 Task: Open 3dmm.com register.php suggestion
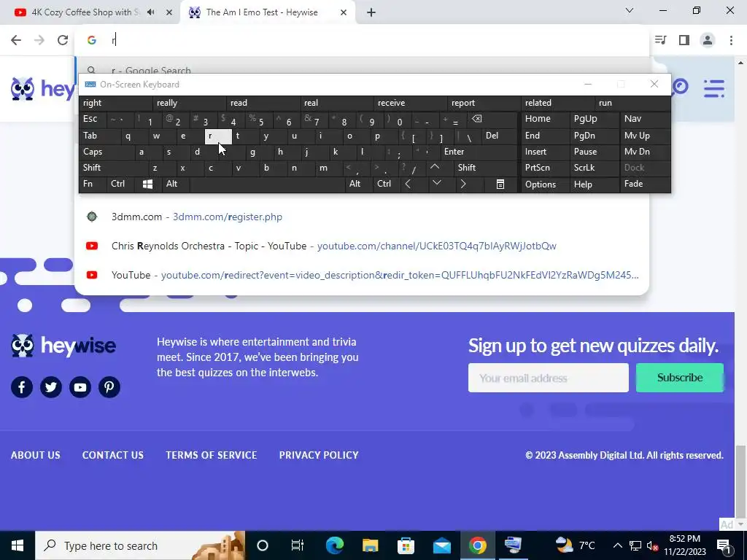pyautogui.click(x=362, y=217)
